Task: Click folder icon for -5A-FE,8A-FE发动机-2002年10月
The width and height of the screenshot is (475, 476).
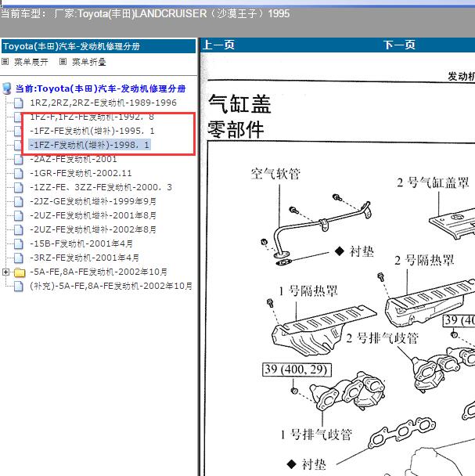Action: pos(20,272)
